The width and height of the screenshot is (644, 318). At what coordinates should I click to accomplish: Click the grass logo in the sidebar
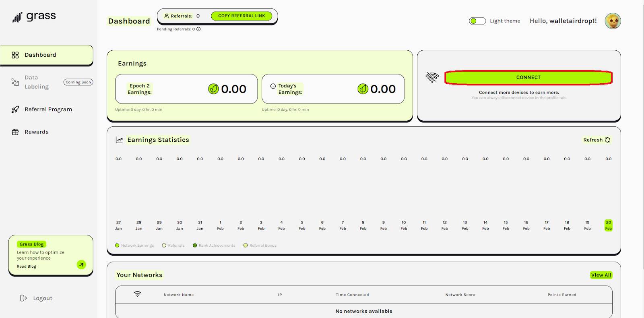coord(34,17)
